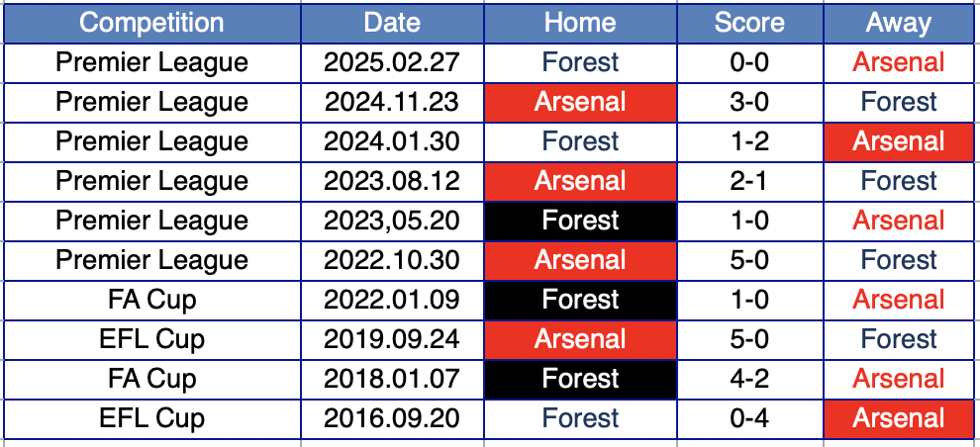The width and height of the screenshot is (980, 447).
Task: Click the 0-4 score cell
Action: (x=750, y=418)
